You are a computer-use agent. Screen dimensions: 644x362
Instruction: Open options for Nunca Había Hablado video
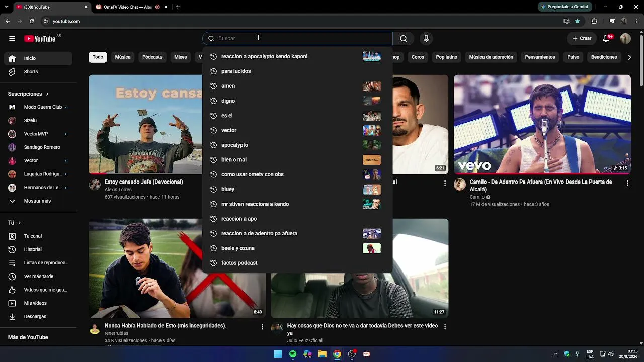262,327
